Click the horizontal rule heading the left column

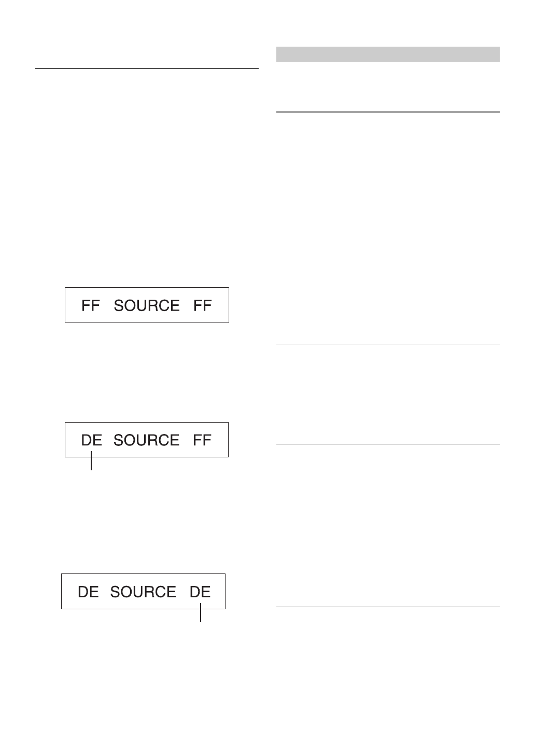[x=147, y=68]
